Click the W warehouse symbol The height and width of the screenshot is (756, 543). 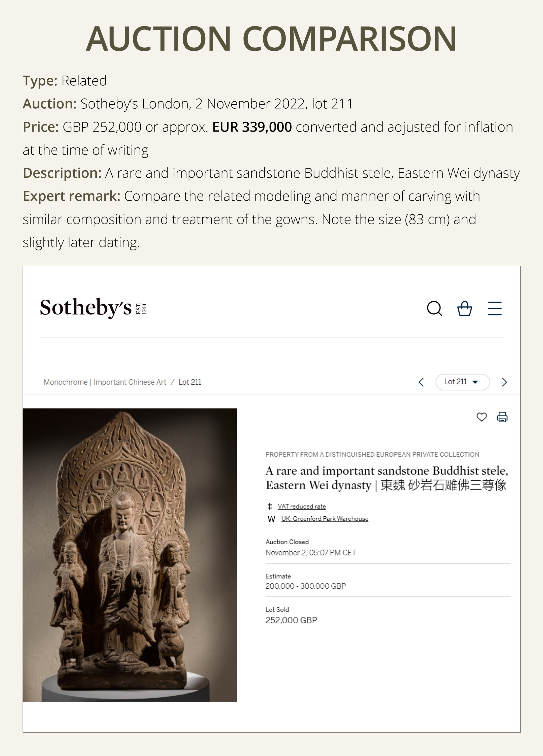click(x=271, y=519)
